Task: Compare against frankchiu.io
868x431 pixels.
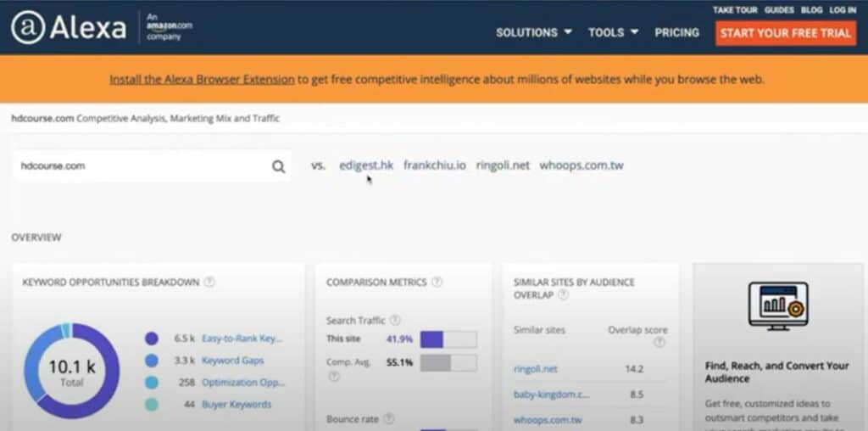Action: (x=435, y=165)
